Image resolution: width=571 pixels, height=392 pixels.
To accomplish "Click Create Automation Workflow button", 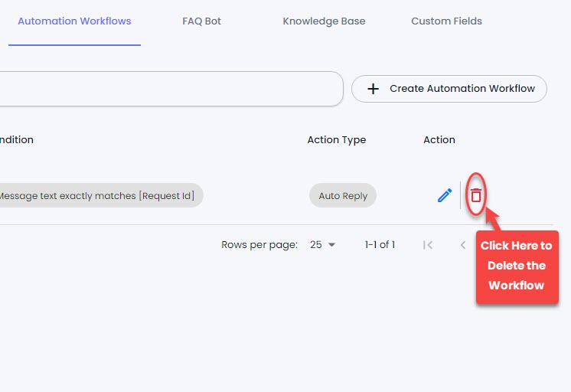I will (x=449, y=89).
